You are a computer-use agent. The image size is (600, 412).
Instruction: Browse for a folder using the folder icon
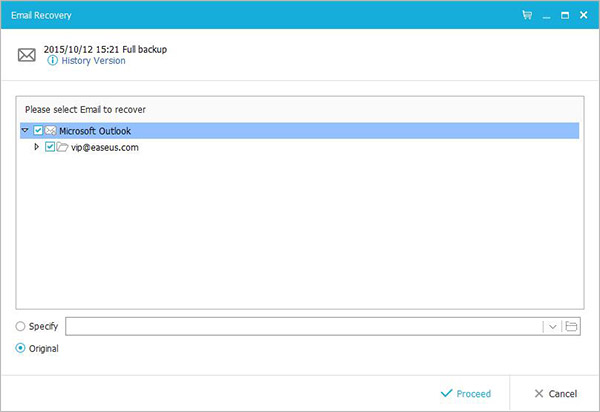click(x=571, y=326)
